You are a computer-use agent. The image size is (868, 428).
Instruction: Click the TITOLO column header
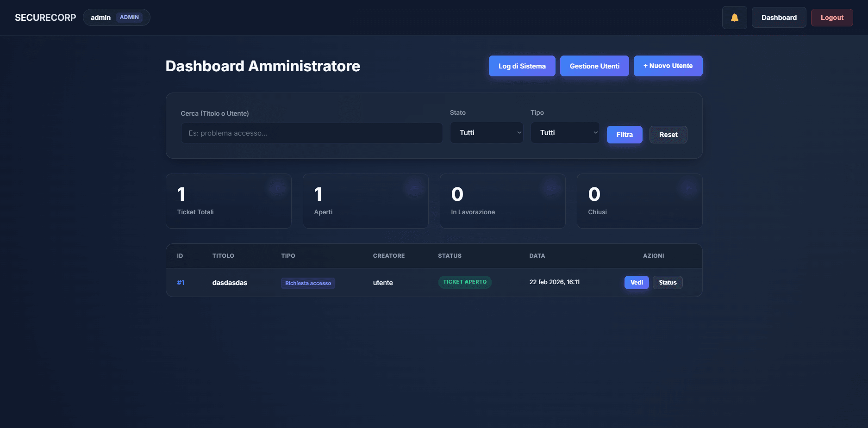223,256
